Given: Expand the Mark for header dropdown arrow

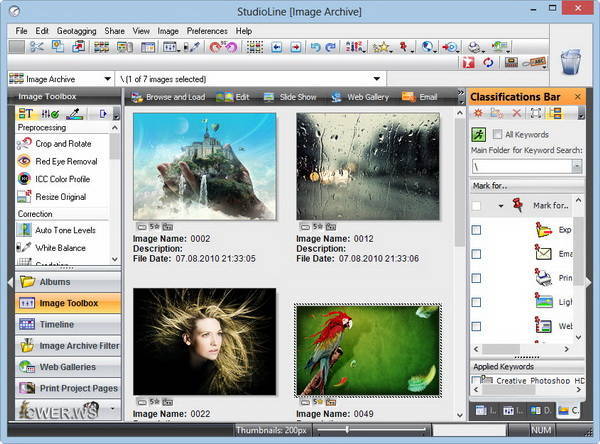Looking at the screenshot, I should pos(501,206).
